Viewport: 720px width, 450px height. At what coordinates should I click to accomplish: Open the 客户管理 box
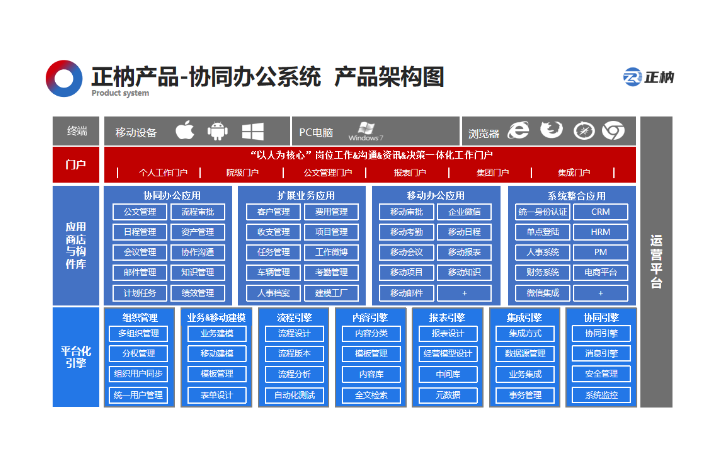[273, 212]
